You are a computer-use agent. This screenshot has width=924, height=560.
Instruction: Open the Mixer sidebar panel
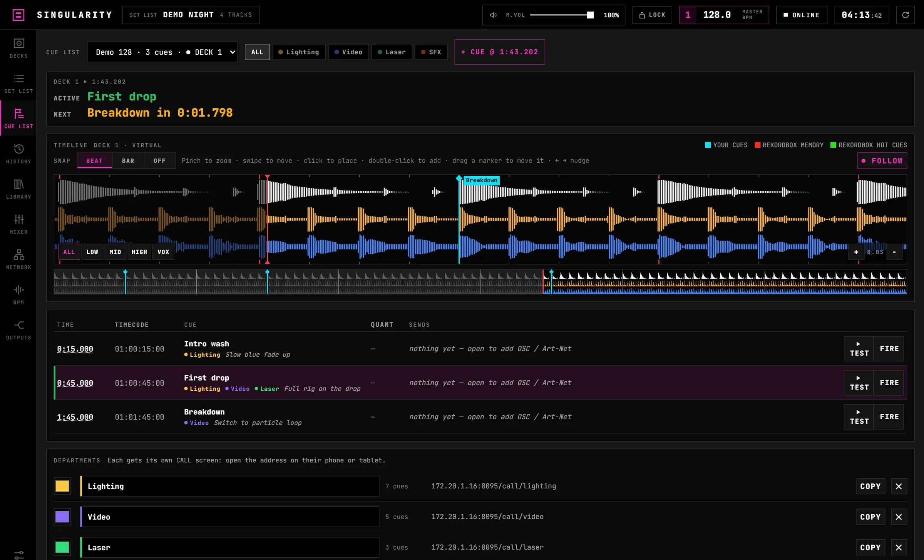(x=18, y=224)
